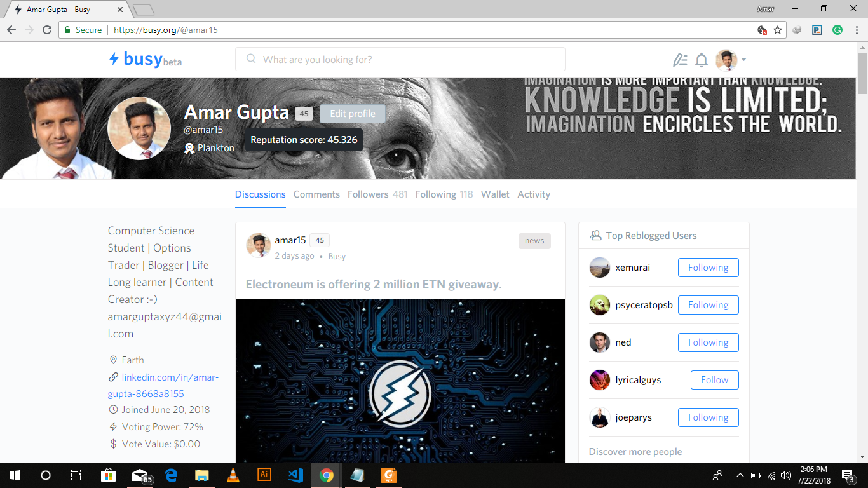The height and width of the screenshot is (488, 868).
Task: Open Visual Studio Code from taskbar
Action: (295, 475)
